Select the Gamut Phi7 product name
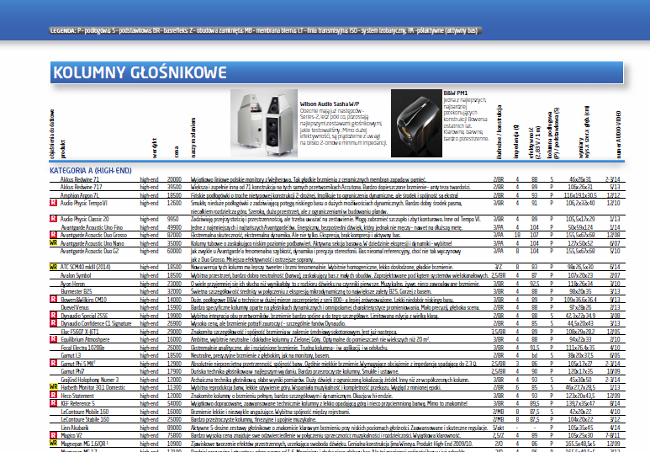This screenshot has width=650, height=452. 73,372
